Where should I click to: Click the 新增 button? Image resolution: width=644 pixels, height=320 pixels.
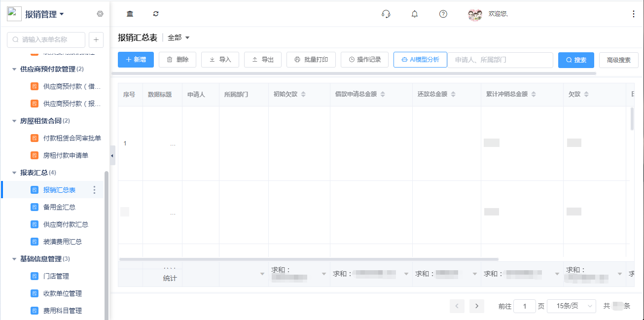(136, 60)
